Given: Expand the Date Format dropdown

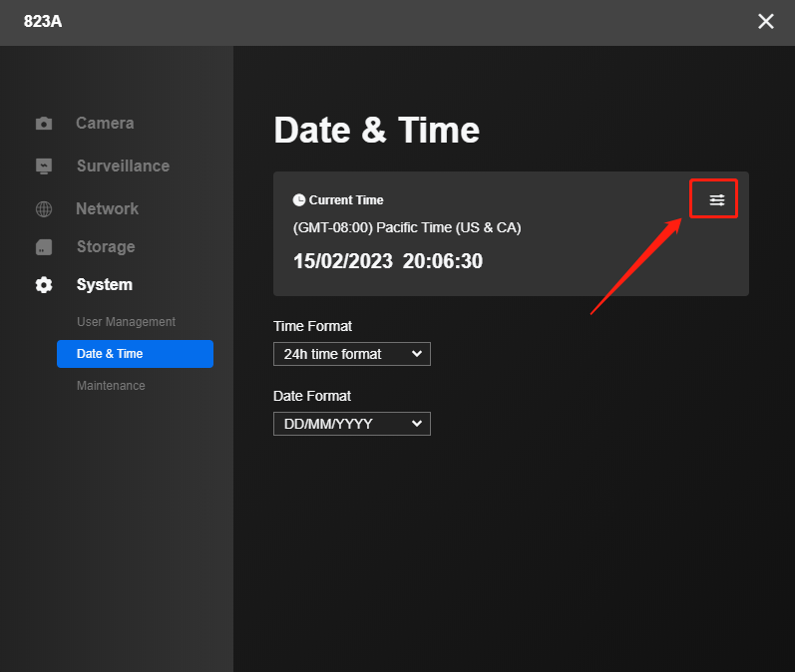Looking at the screenshot, I should [x=352, y=424].
